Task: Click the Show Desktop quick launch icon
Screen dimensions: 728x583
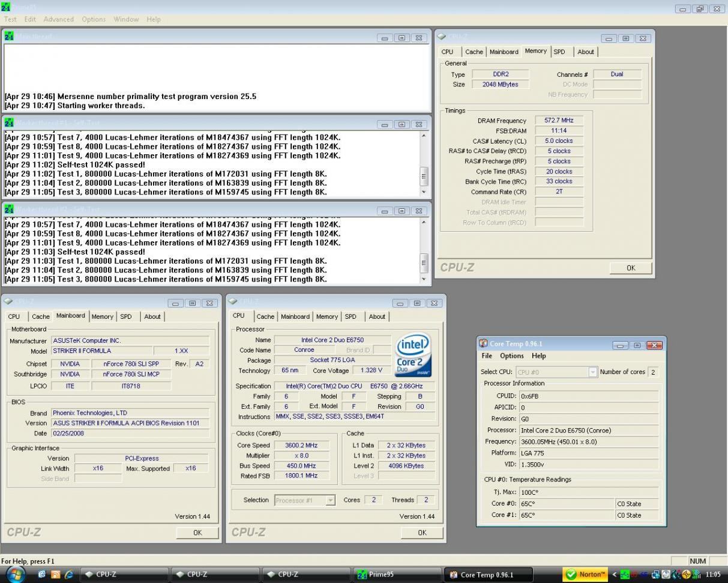Action: click(43, 575)
